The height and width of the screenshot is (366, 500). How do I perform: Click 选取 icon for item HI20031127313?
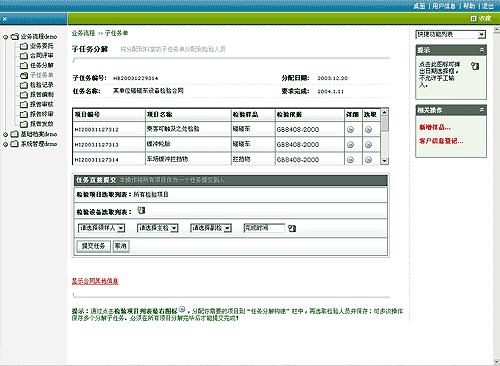coord(368,145)
